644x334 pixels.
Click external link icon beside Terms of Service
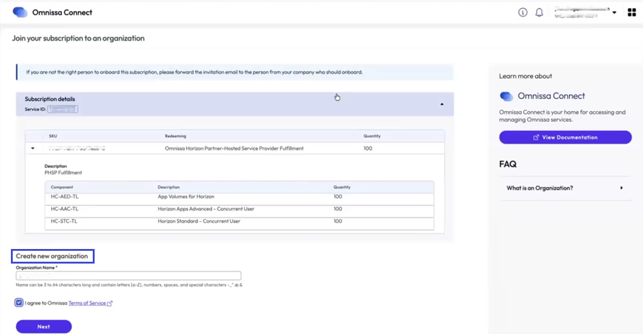tap(110, 304)
